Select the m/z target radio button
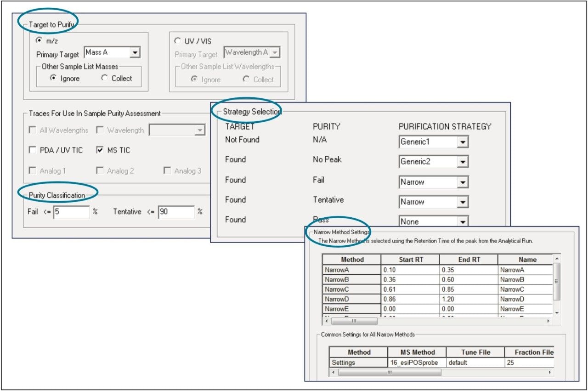The width and height of the screenshot is (588, 391). tap(39, 40)
